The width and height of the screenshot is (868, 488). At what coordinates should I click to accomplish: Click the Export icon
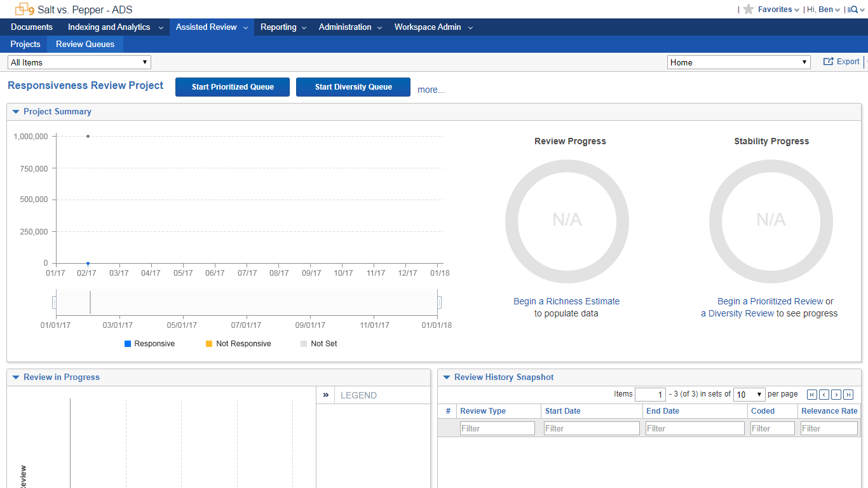(x=828, y=62)
